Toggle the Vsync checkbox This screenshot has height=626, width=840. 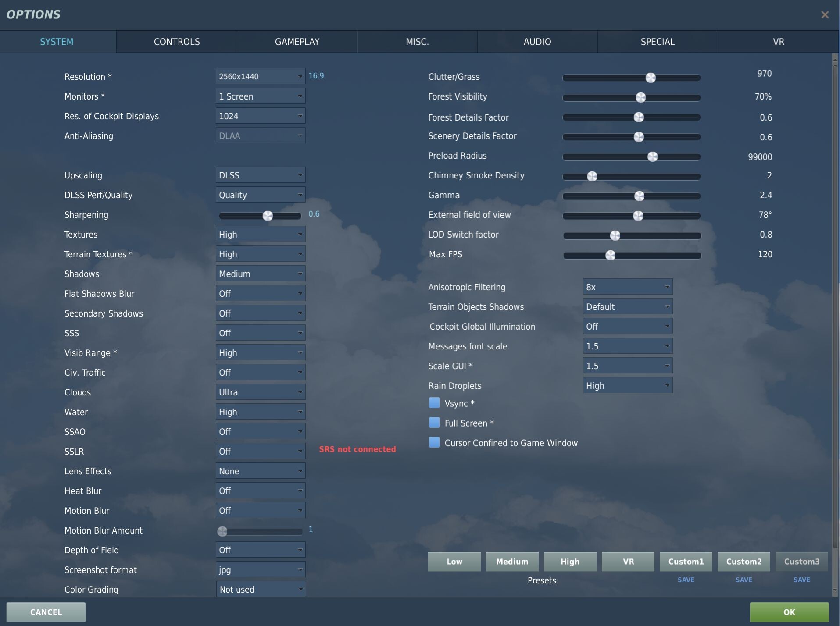pos(434,403)
